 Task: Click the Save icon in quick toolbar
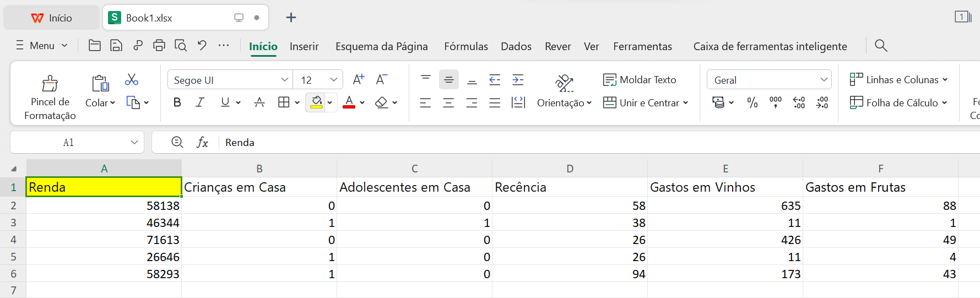(x=116, y=46)
